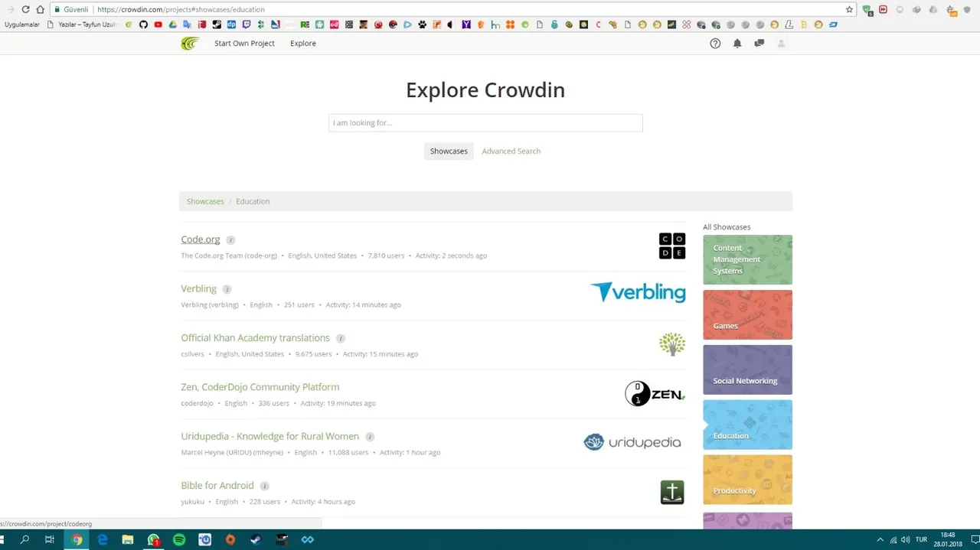
Task: Open Steam from the taskbar
Action: [x=256, y=539]
